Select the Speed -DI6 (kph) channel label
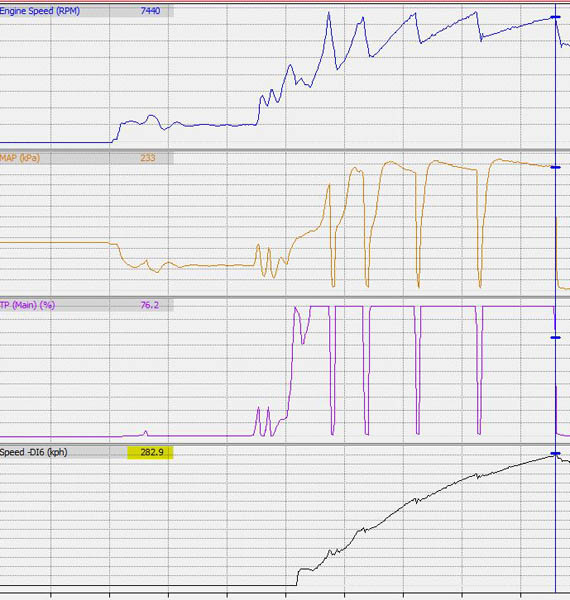This screenshot has height=600, width=570. (x=33, y=452)
